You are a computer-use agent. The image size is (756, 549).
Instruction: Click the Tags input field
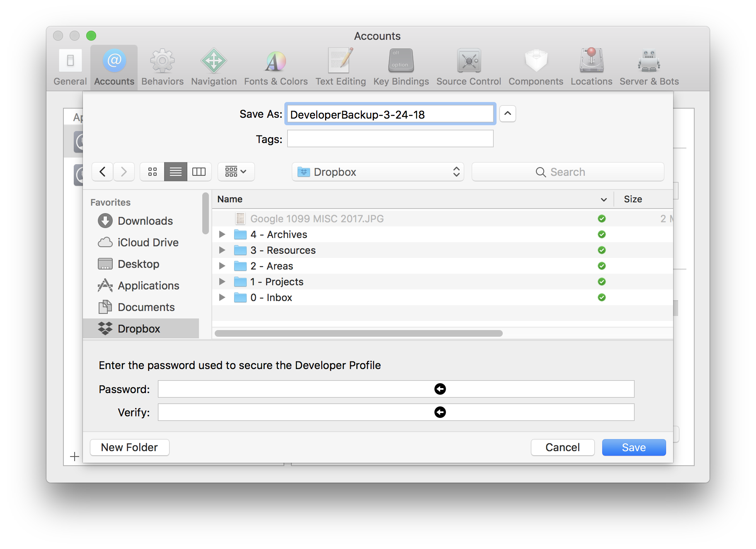pos(390,139)
